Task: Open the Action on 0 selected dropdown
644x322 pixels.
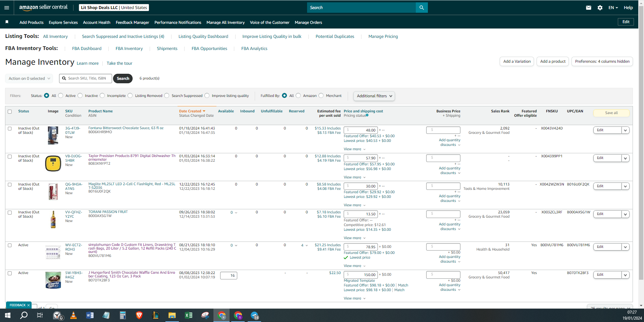Action: 29,78
